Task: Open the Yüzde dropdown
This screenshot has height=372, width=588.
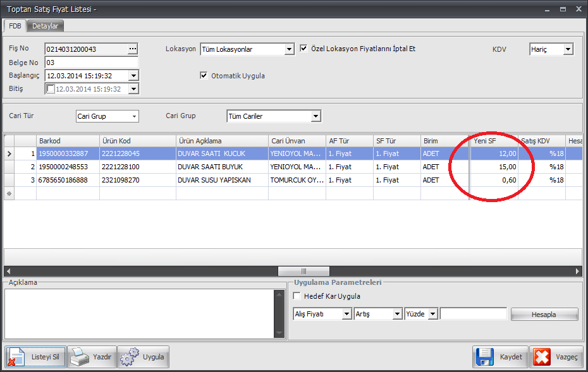Action: [x=433, y=314]
